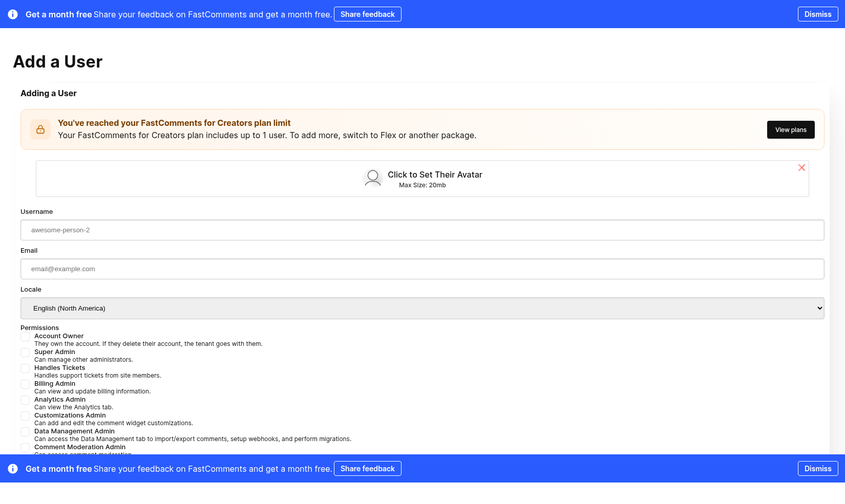The width and height of the screenshot is (845, 504).
Task: Select the Analytics Admin checkbox
Action: 25,400
